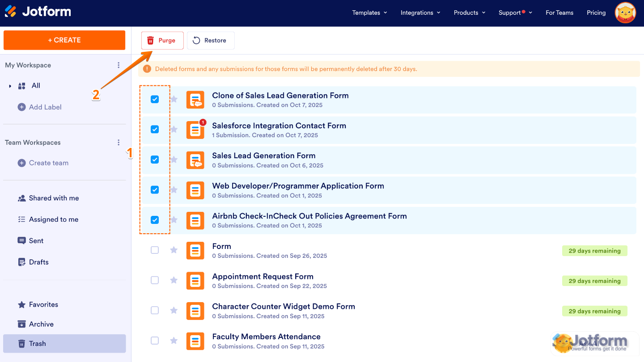This screenshot has width=644, height=362.
Task: Click the star icon next to Form
Action: coord(174,250)
